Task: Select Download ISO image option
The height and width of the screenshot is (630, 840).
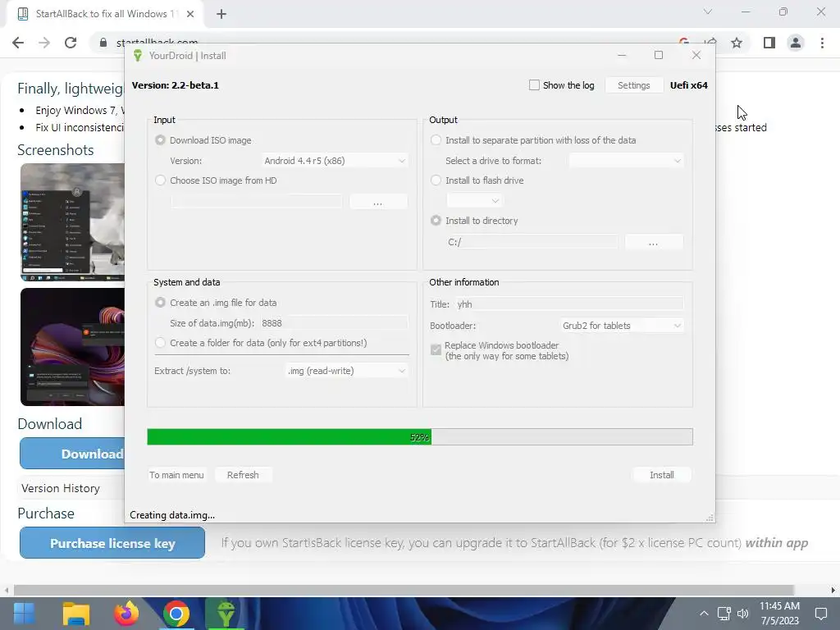Action: (160, 140)
